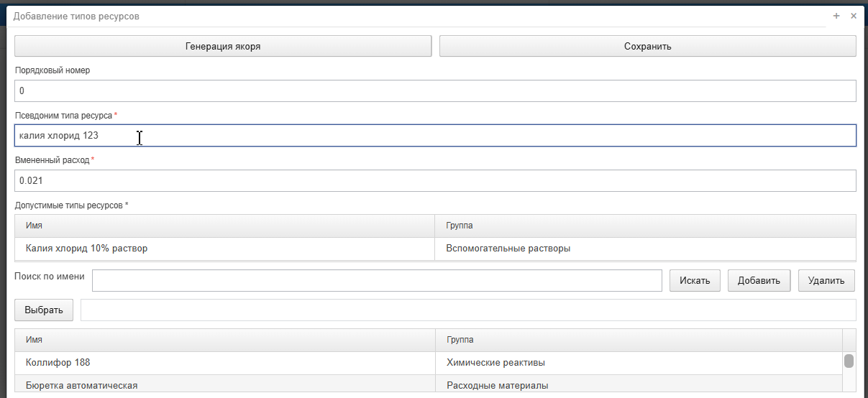Select row Калия хлорид 10% раствор
This screenshot has width=868, height=398.
pyautogui.click(x=435, y=249)
